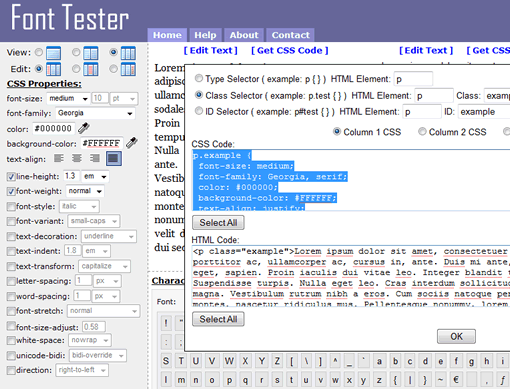Click the line-height value field 1.3

click(x=72, y=176)
